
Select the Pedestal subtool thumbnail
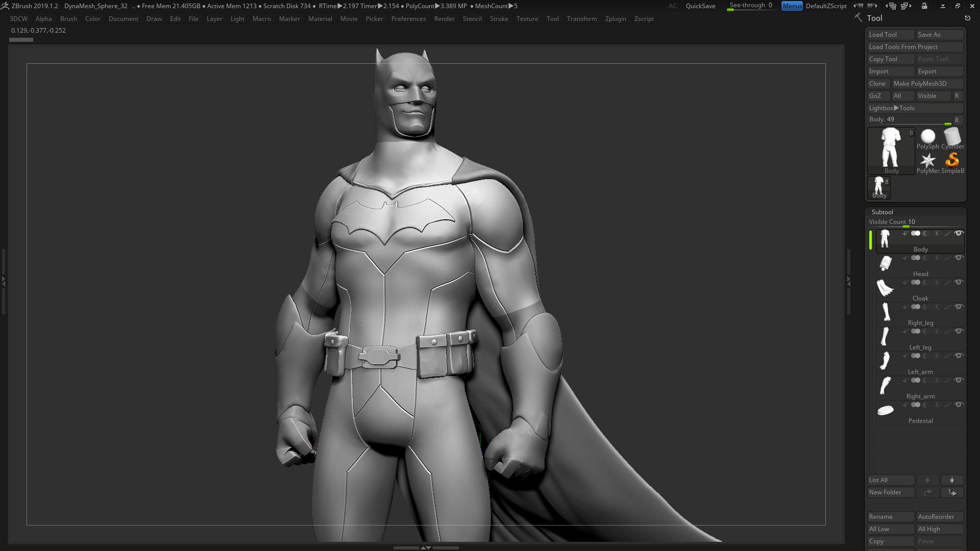click(x=886, y=411)
